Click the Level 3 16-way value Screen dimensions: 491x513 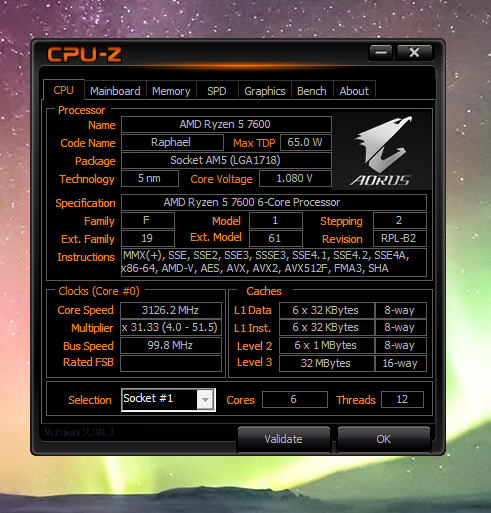[x=401, y=363]
